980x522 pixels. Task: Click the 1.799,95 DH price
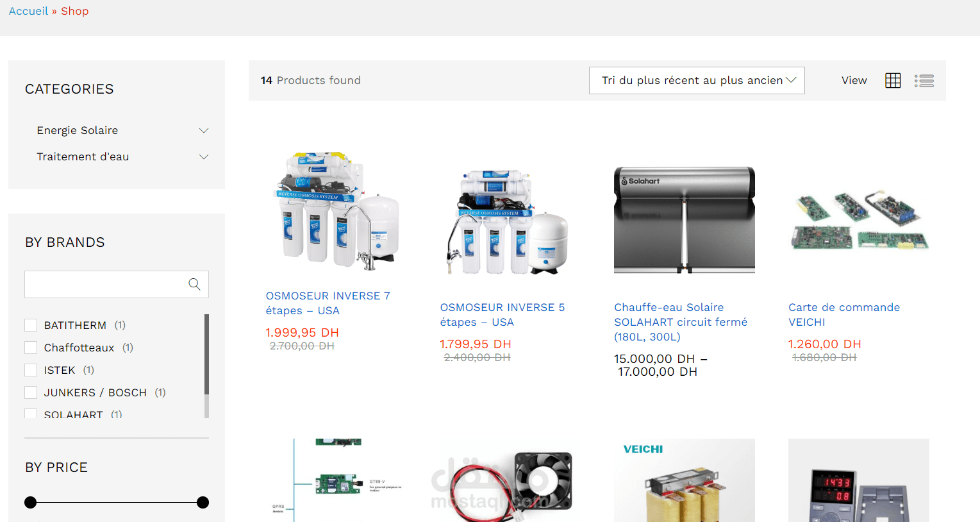point(475,344)
